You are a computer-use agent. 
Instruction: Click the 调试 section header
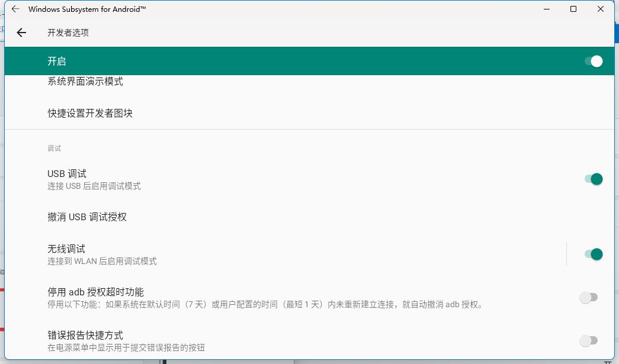pos(54,149)
